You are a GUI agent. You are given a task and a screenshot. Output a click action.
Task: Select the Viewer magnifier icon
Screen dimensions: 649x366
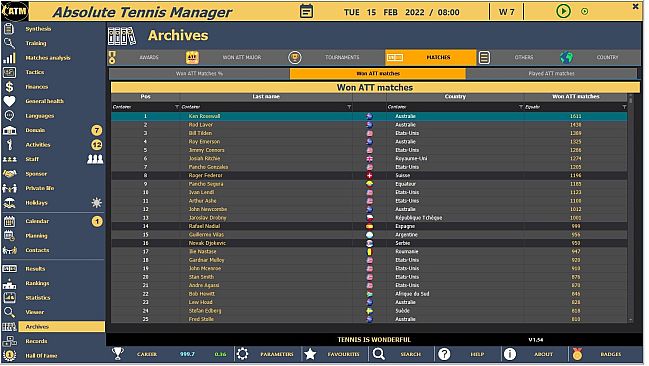pyautogui.click(x=9, y=312)
